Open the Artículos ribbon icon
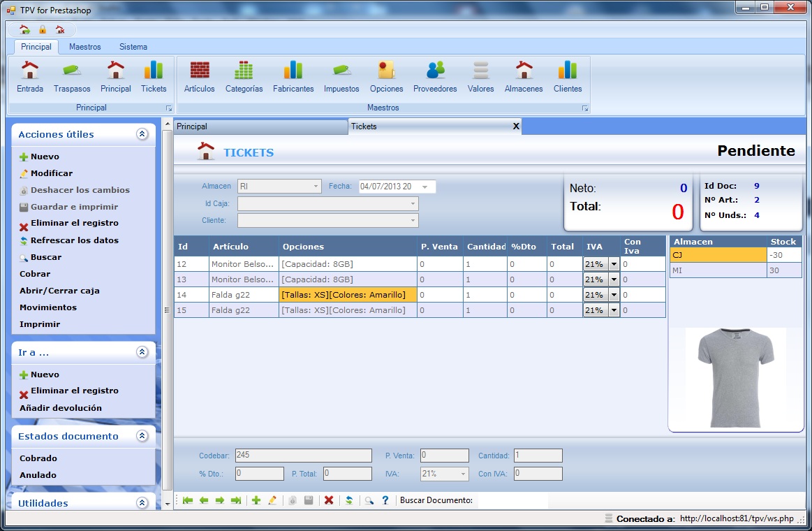 [200, 77]
